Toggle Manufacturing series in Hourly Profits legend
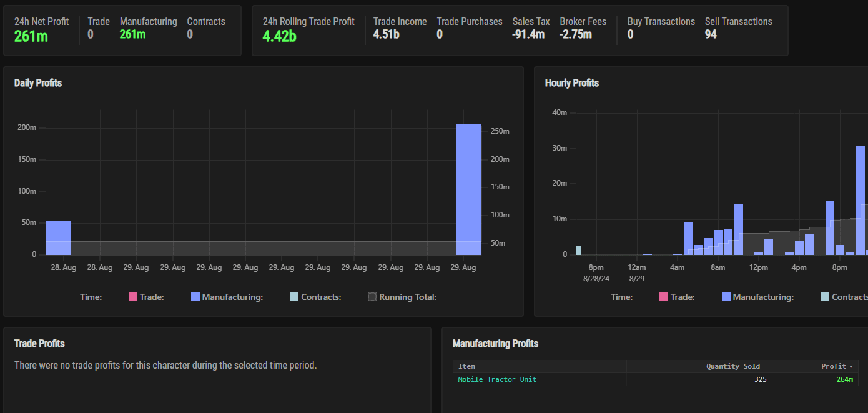The width and height of the screenshot is (868, 413). (x=726, y=297)
